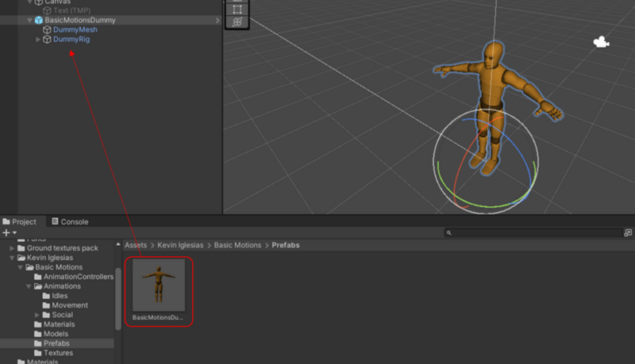Viewport: 635px width, 364px height.
Task: Click the Models folder icon
Action: (x=38, y=334)
